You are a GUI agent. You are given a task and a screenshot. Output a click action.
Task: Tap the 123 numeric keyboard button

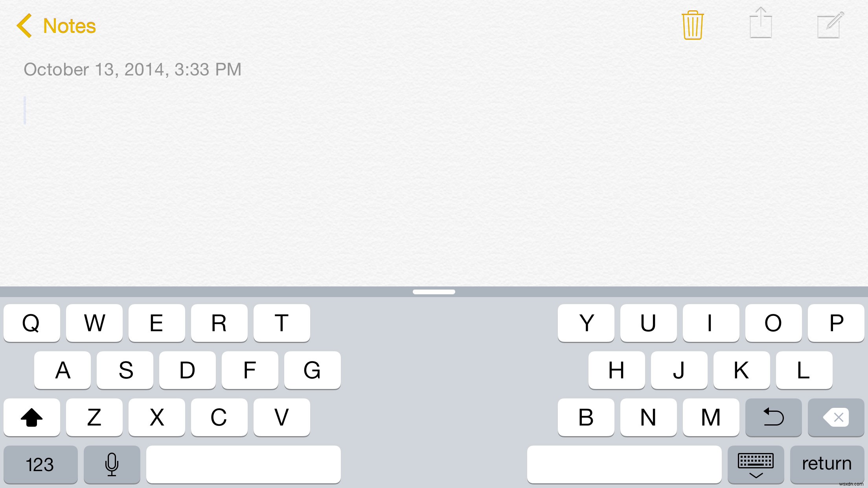click(x=40, y=464)
